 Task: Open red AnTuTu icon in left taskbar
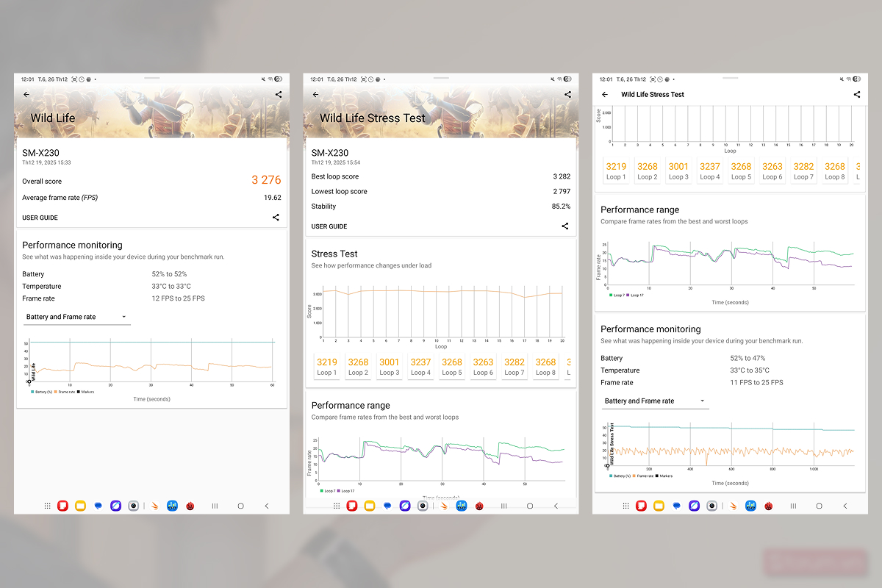coord(190,506)
